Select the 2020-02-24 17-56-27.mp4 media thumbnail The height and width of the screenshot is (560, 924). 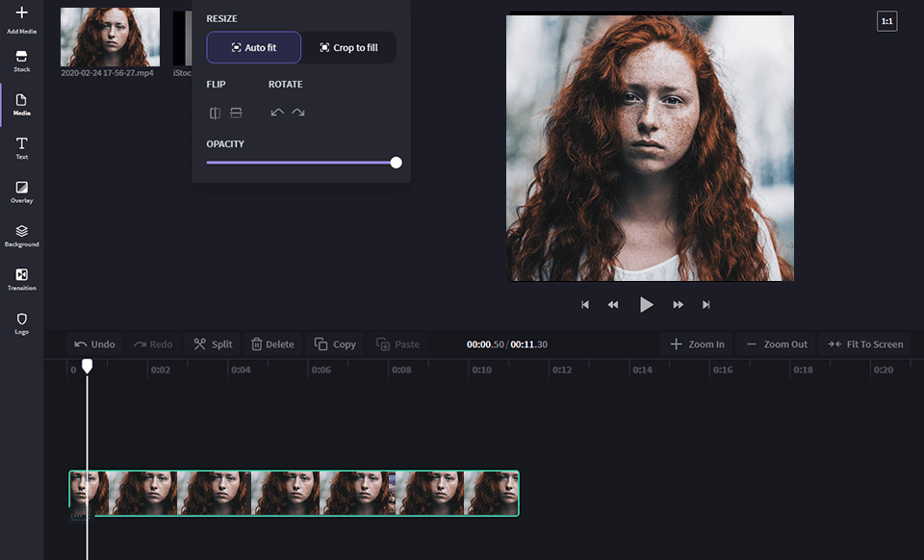110,38
